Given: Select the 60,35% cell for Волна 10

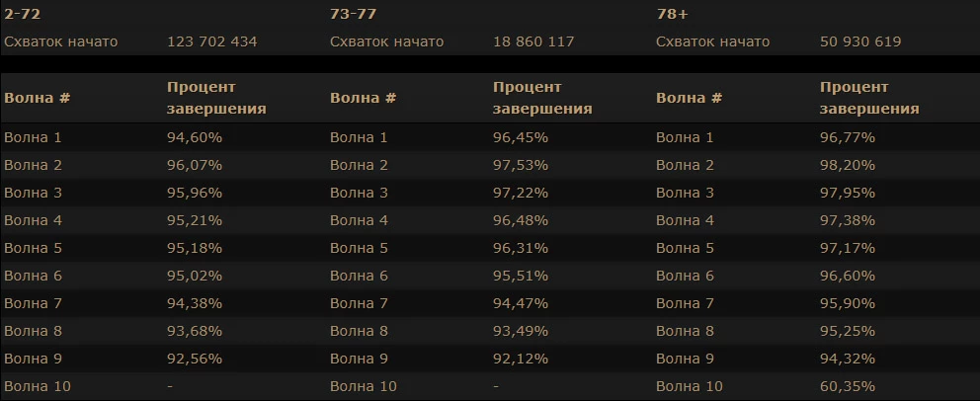Looking at the screenshot, I should [x=848, y=386].
